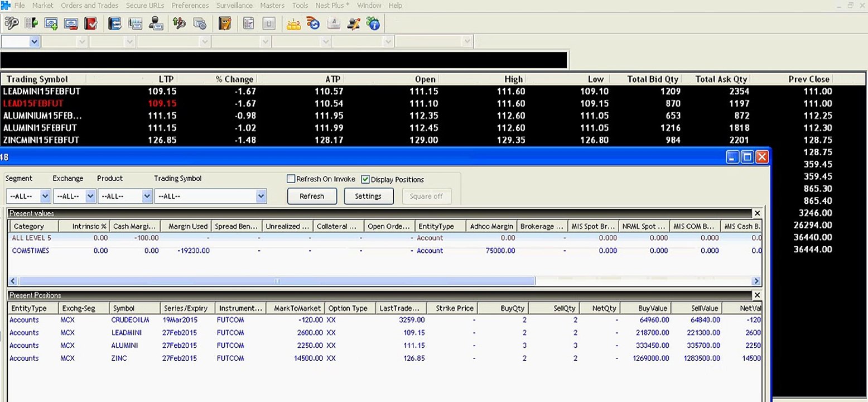Click the Present values horizontal scrollbar
868x402 pixels.
pyautogui.click(x=277, y=281)
